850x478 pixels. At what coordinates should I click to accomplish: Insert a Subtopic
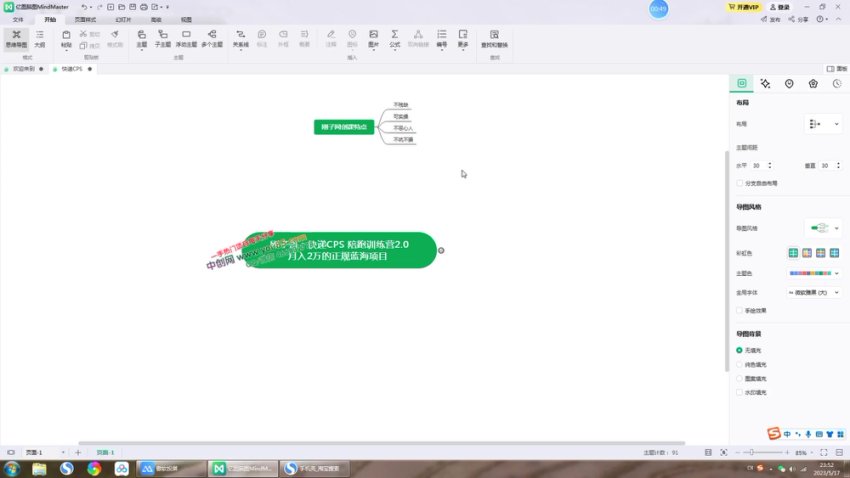[163, 38]
